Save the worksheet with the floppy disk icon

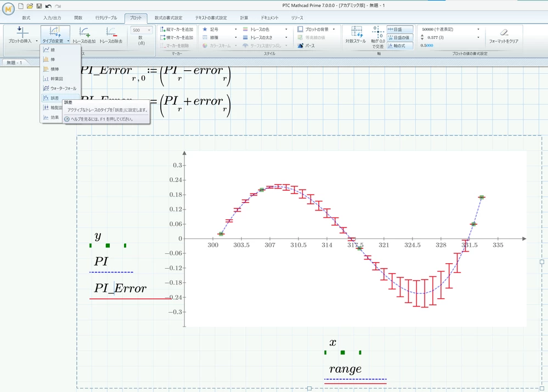[x=39, y=6]
